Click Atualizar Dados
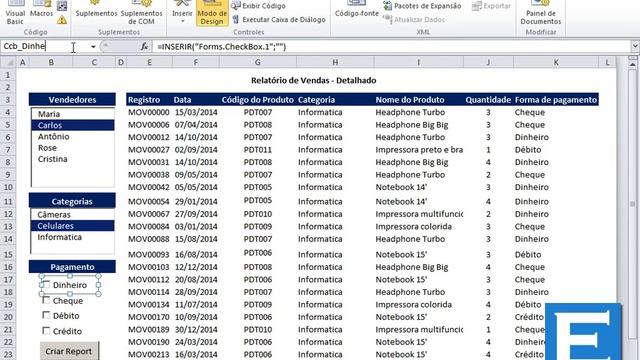The height and width of the screenshot is (360, 640). 414,19
